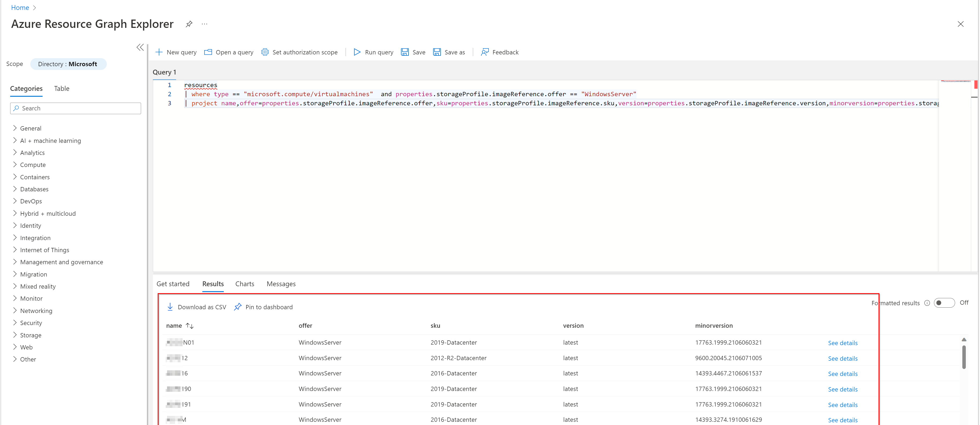Select the Table view tab
Viewport: 980px width, 425px height.
(62, 88)
